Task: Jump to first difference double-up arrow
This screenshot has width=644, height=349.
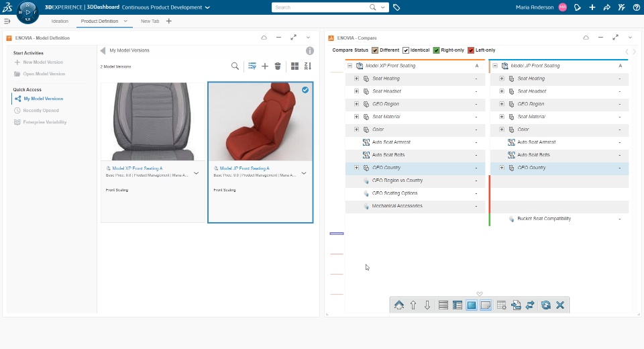Action: tap(398, 305)
